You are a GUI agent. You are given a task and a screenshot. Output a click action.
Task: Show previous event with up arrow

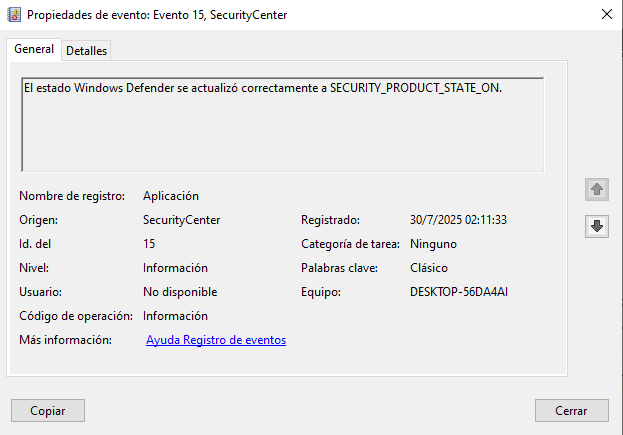pyautogui.click(x=596, y=189)
